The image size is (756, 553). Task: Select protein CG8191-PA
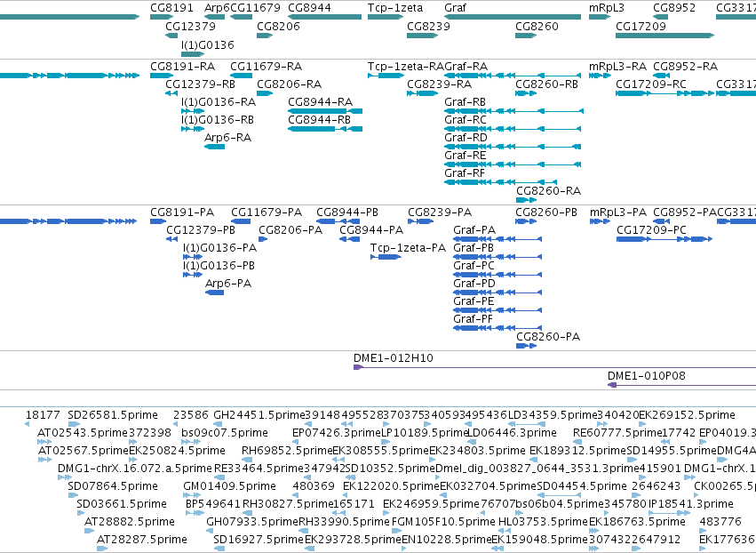[x=158, y=221]
